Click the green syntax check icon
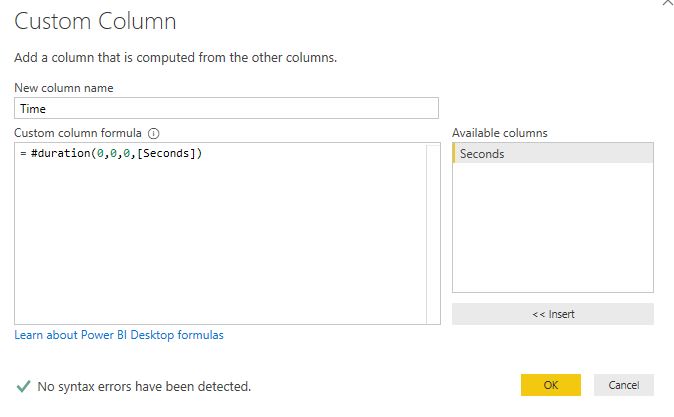 coord(23,385)
